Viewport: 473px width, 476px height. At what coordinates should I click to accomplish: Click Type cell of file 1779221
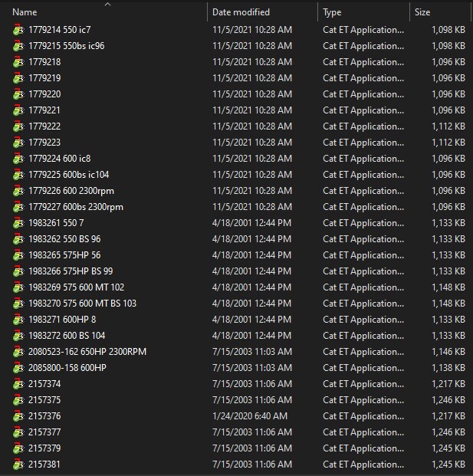coord(363,110)
